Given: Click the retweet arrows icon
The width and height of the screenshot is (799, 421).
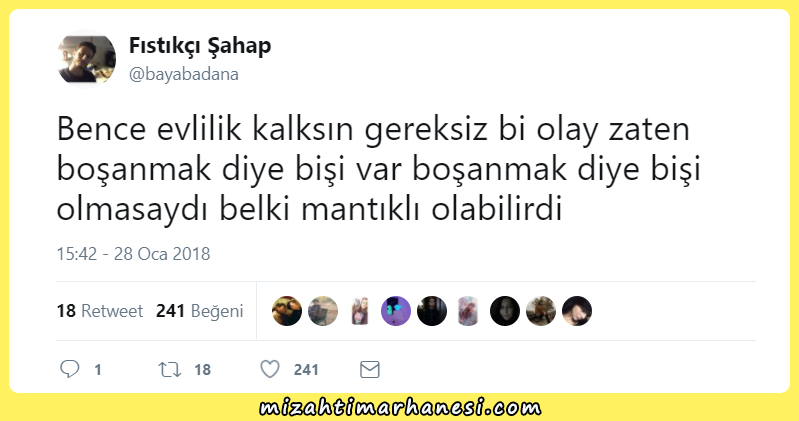Looking at the screenshot, I should (x=170, y=369).
